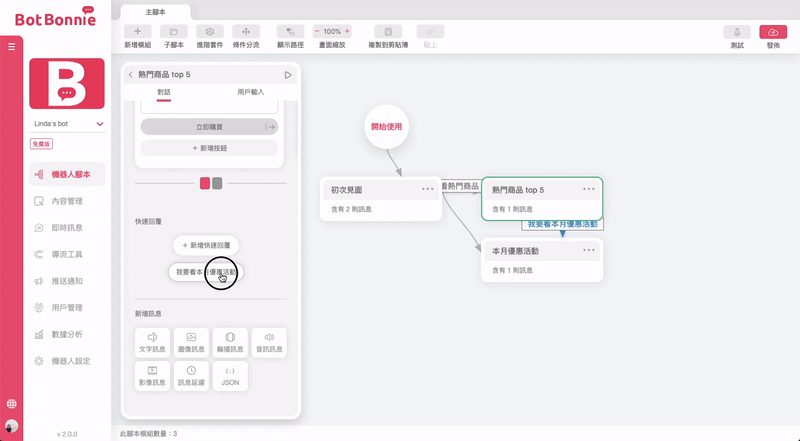This screenshot has width=800, height=441.
Task: Open the hamburger menu in the sidebar
Action: [x=11, y=46]
